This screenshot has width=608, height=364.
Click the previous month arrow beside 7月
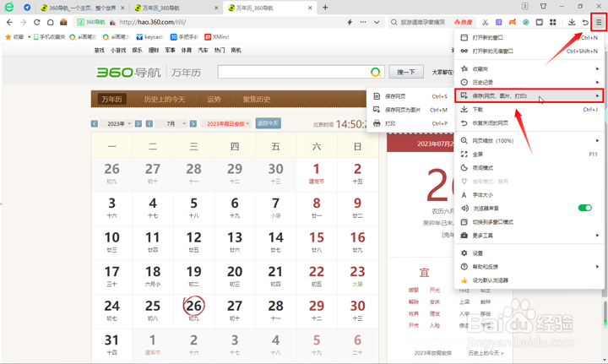pos(149,123)
